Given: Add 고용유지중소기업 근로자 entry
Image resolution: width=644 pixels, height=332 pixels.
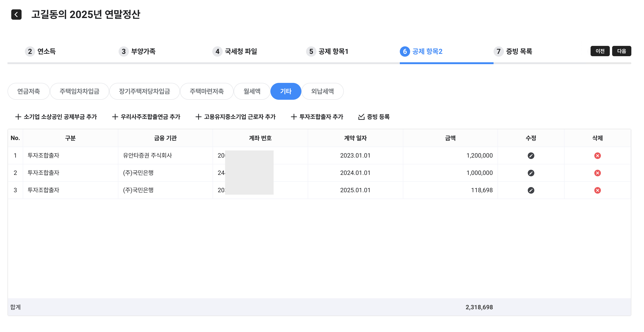Looking at the screenshot, I should pyautogui.click(x=235, y=117).
